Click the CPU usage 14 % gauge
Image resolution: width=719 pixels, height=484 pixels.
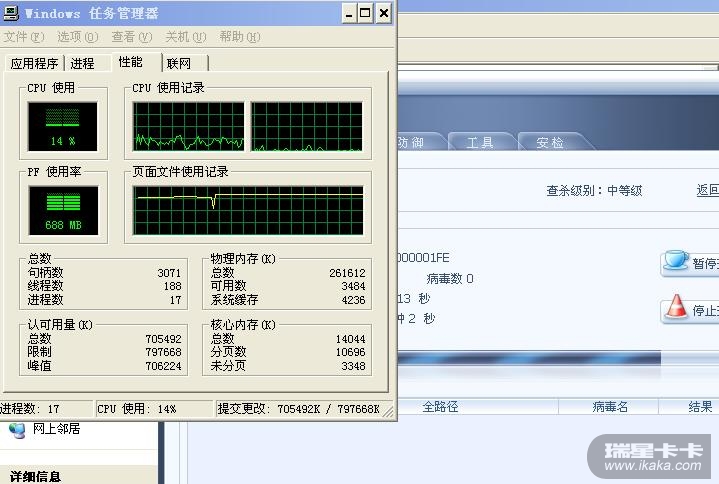point(62,126)
